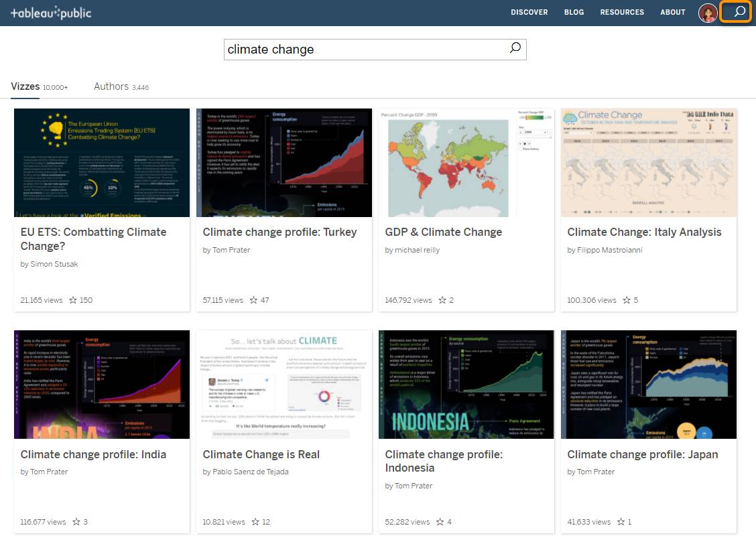This screenshot has width=756, height=544.
Task: Toggle the star on Climate change profile: Turkey
Action: tap(255, 300)
